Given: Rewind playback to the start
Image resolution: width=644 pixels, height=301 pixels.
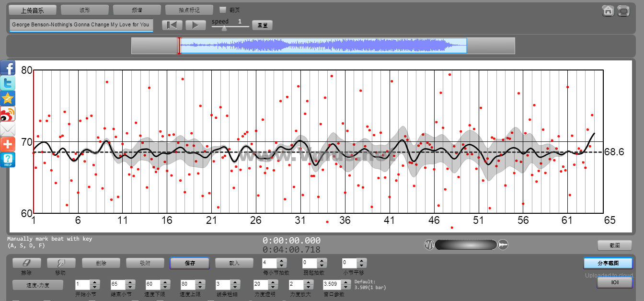Looking at the screenshot, I should (x=172, y=25).
